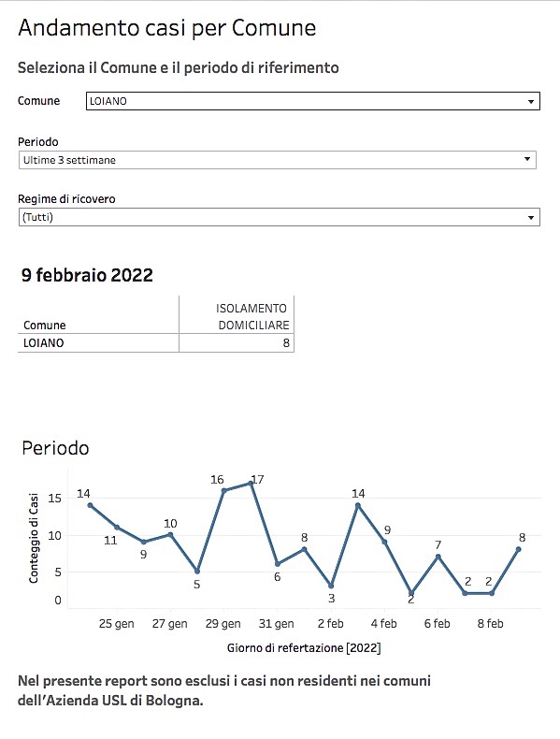Click the Conteggio di Casi axis title
This screenshot has width=560, height=739.
click(x=34, y=538)
